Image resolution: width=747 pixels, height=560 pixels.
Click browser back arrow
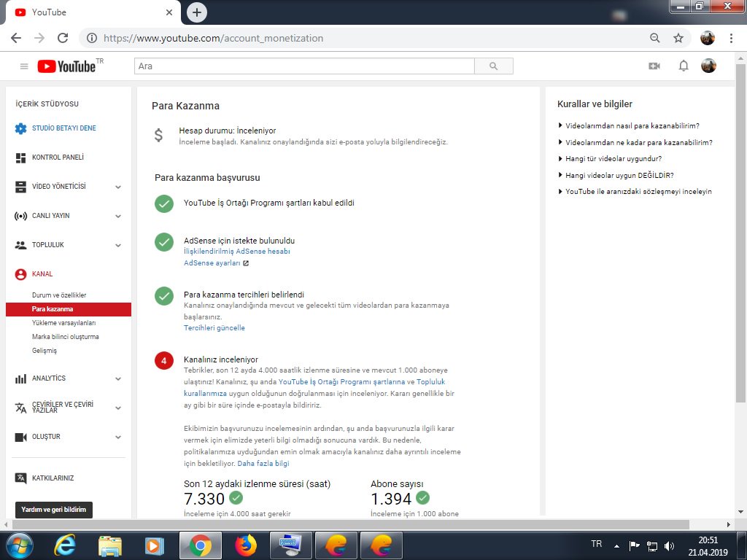coord(16,38)
